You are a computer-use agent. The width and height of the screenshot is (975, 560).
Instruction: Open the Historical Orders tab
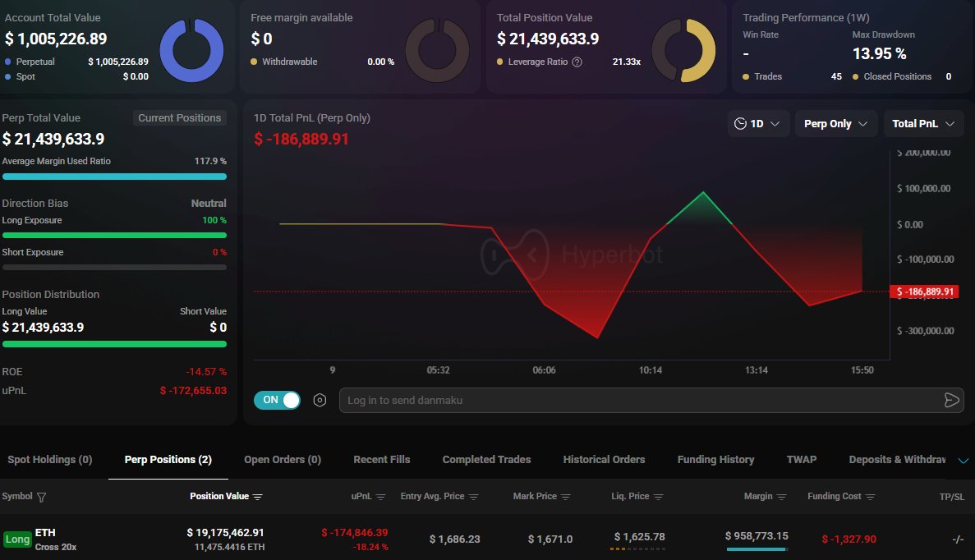click(x=604, y=460)
